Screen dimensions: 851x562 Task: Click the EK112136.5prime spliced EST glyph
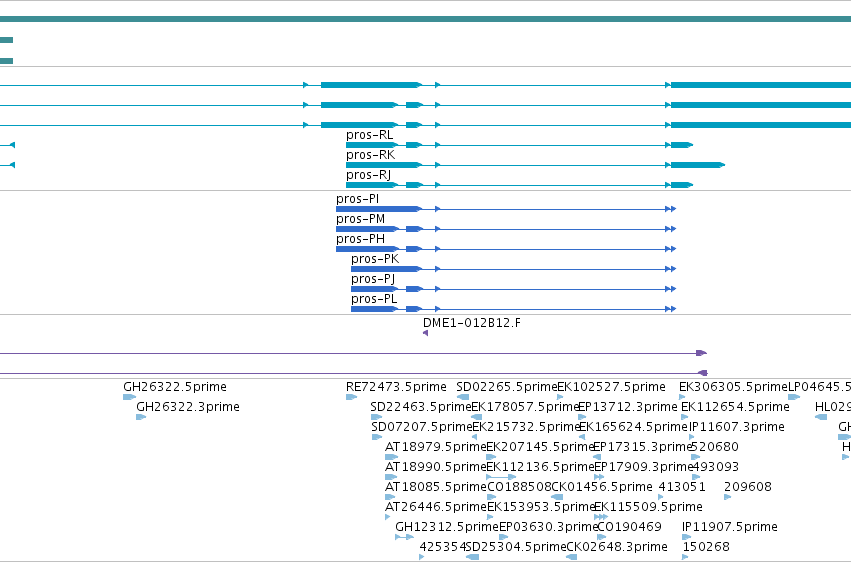[501, 477]
